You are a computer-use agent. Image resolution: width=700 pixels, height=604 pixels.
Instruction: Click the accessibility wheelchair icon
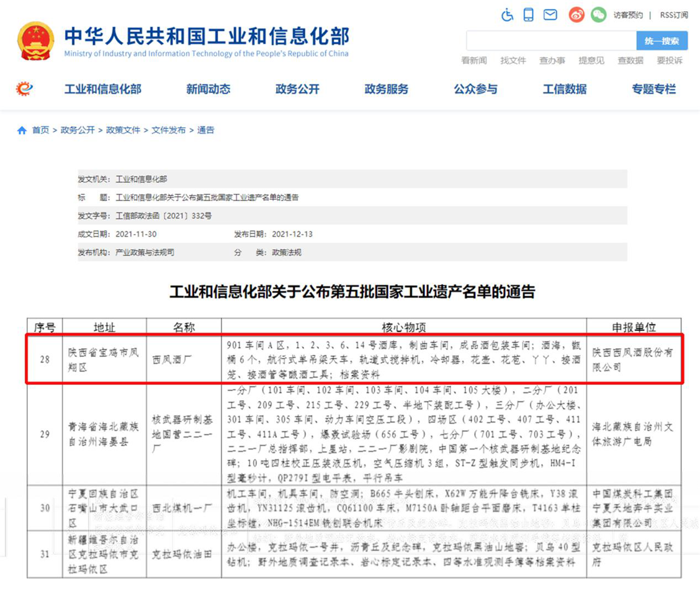[x=507, y=15]
